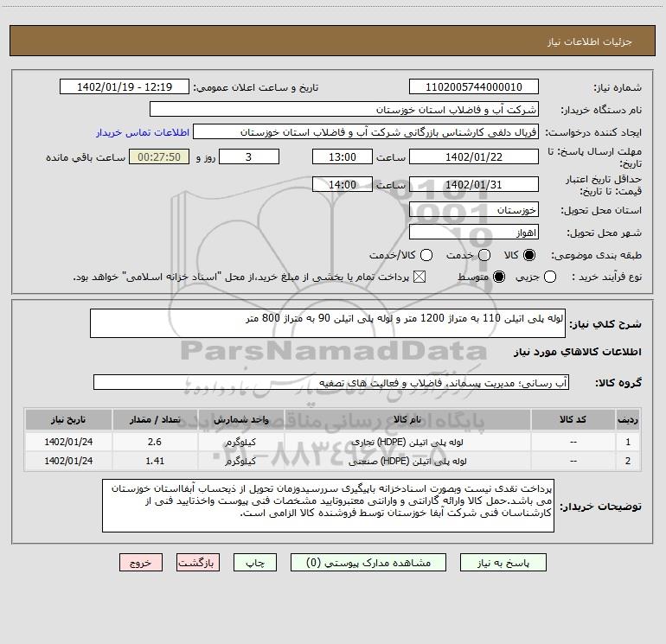
Task: Click the کیلوگرم unit cell in row 2
Action: click(x=240, y=461)
